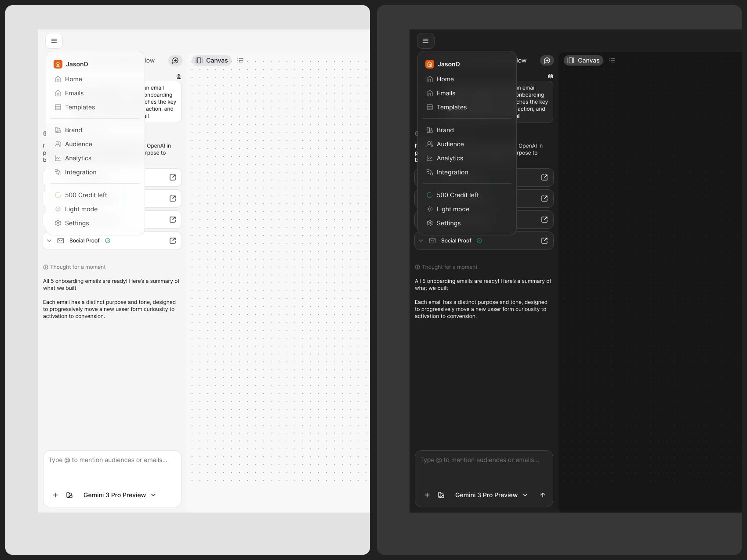The image size is (747, 560).
Task: Open Brand in the light menu
Action: point(95,130)
